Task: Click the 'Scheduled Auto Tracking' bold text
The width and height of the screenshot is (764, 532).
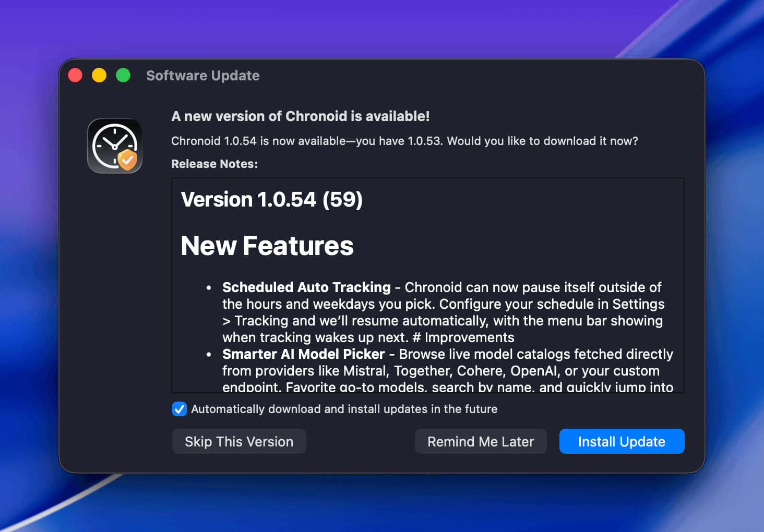Action: (306, 287)
